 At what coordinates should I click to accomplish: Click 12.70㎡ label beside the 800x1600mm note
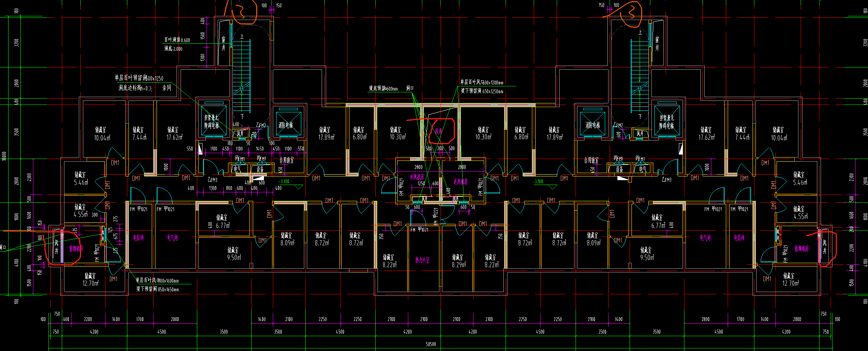(90, 283)
